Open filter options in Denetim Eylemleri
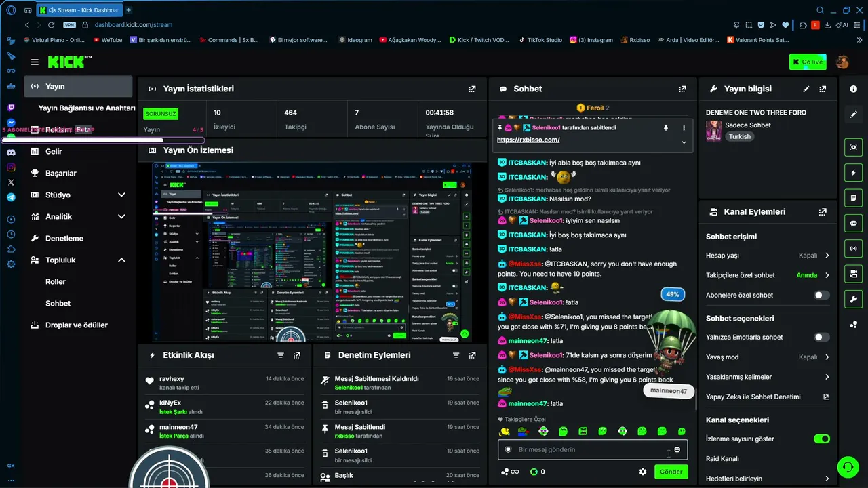The width and height of the screenshot is (868, 488). click(456, 355)
